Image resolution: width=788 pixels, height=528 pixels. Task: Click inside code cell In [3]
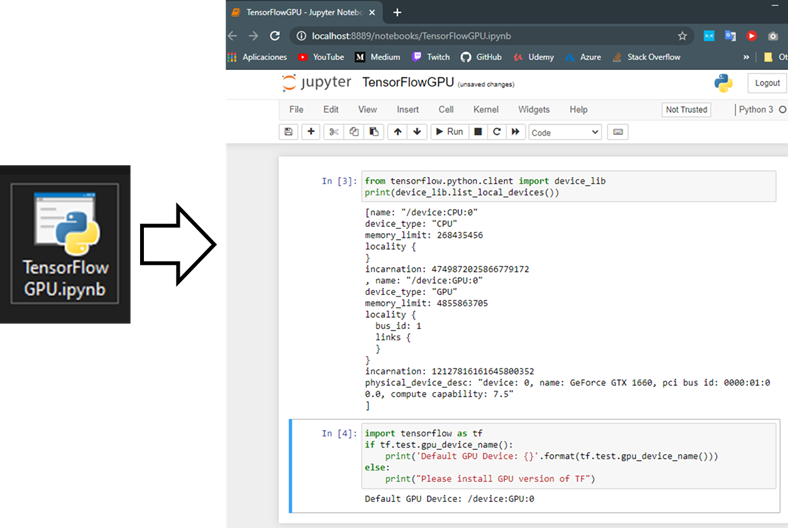coord(568,186)
